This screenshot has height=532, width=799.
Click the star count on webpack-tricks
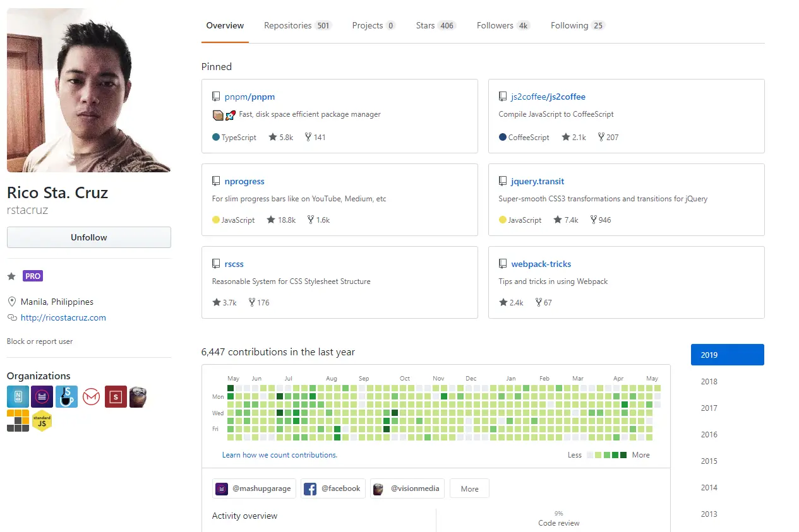click(511, 302)
